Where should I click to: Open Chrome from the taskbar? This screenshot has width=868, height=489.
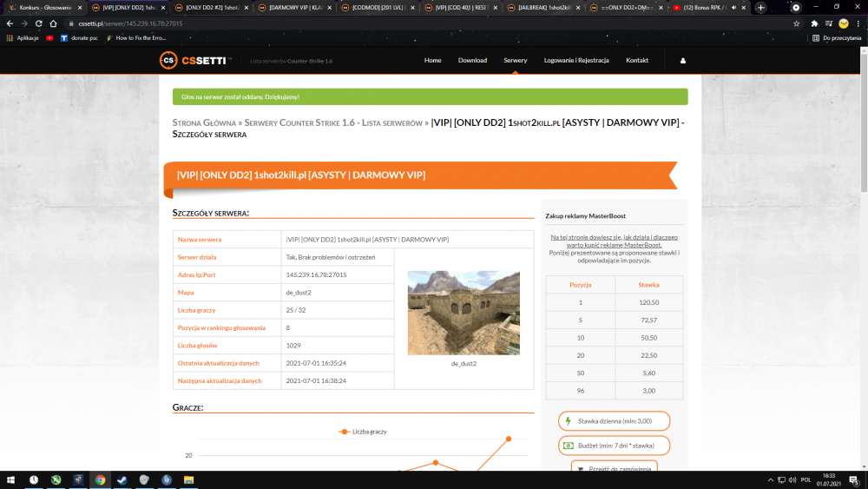100,480
